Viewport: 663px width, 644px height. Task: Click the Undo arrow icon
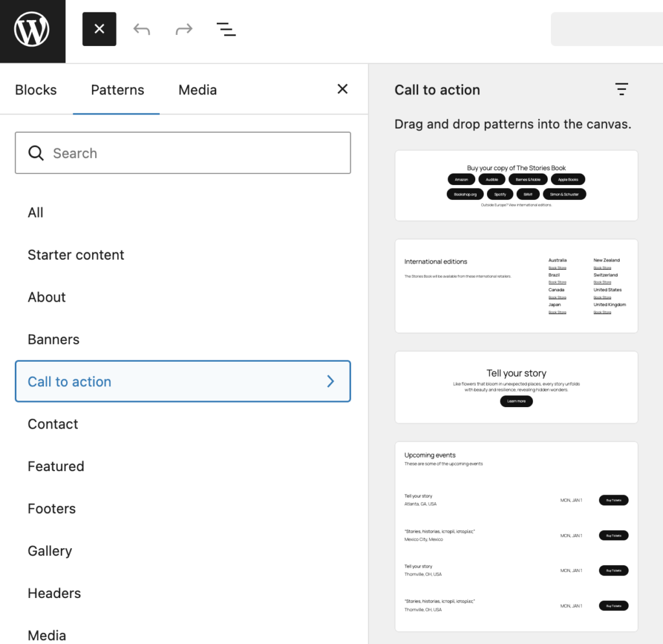coord(141,29)
